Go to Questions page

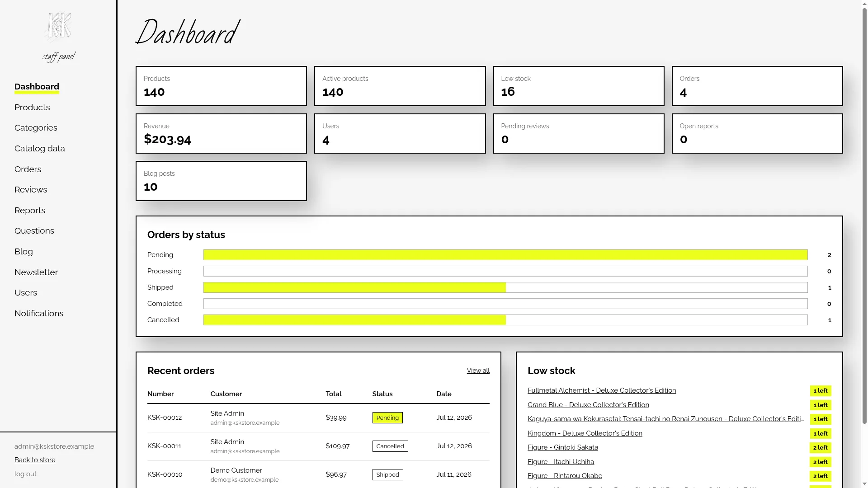click(x=34, y=231)
